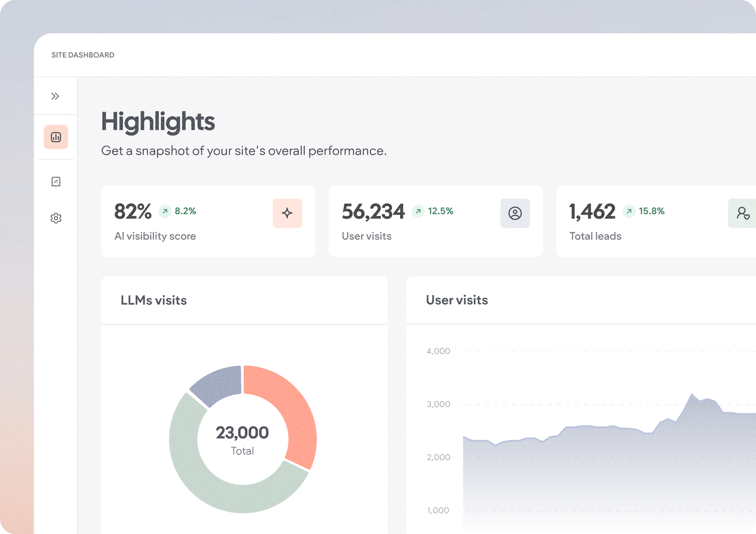Click the 4,000 axis label
The image size is (756, 534).
pos(438,351)
